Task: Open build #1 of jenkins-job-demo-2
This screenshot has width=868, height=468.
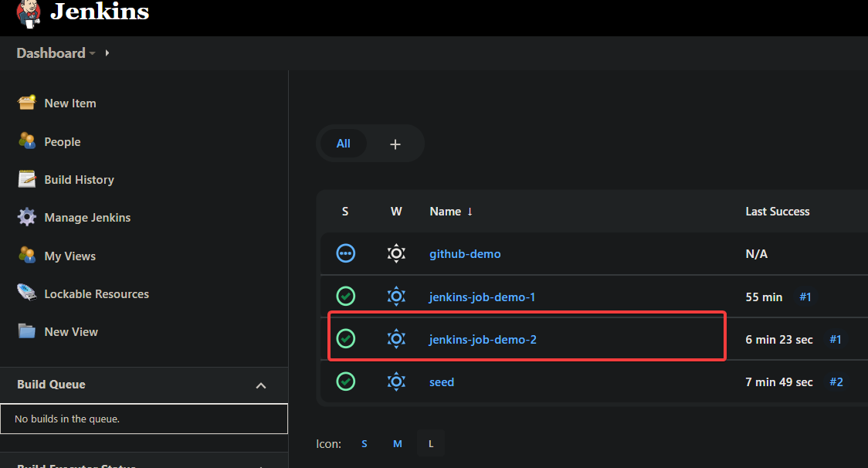Action: click(836, 340)
